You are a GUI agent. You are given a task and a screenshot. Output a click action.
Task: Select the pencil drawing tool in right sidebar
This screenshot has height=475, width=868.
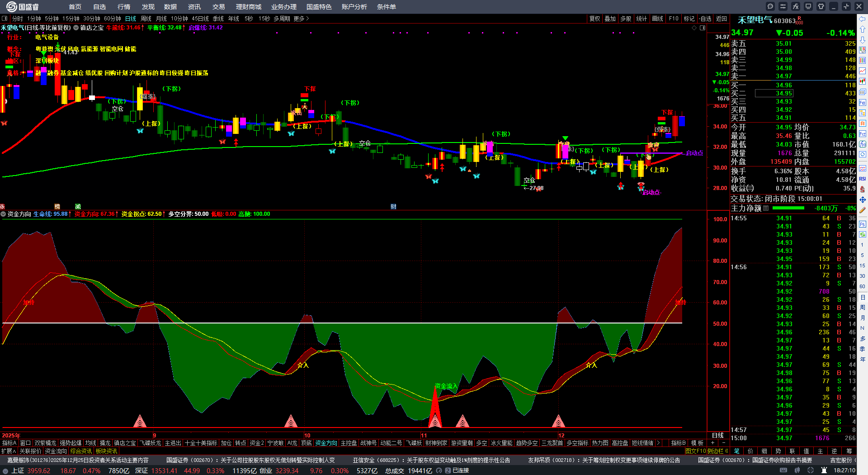click(x=863, y=210)
